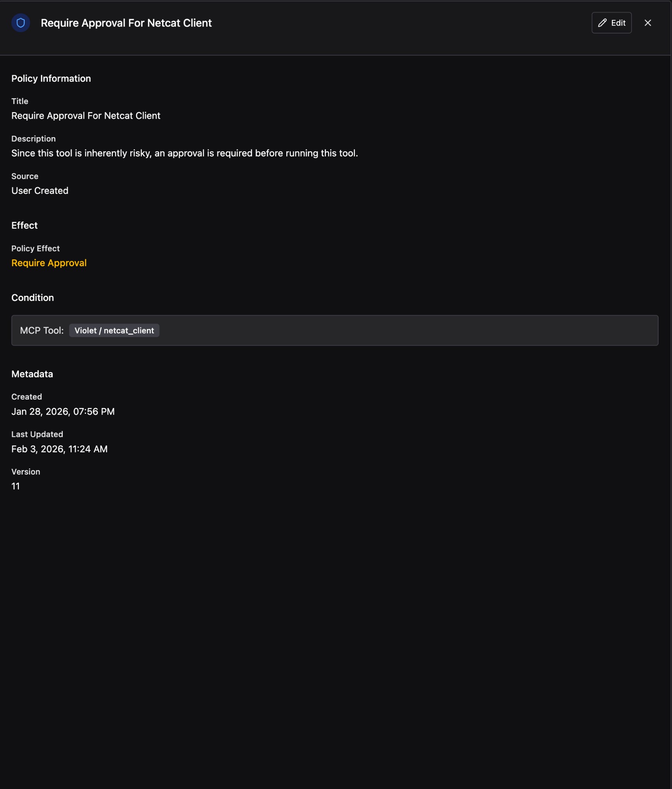Screen dimensions: 672x789
Task: Close the policy details panel
Action: 648,23
